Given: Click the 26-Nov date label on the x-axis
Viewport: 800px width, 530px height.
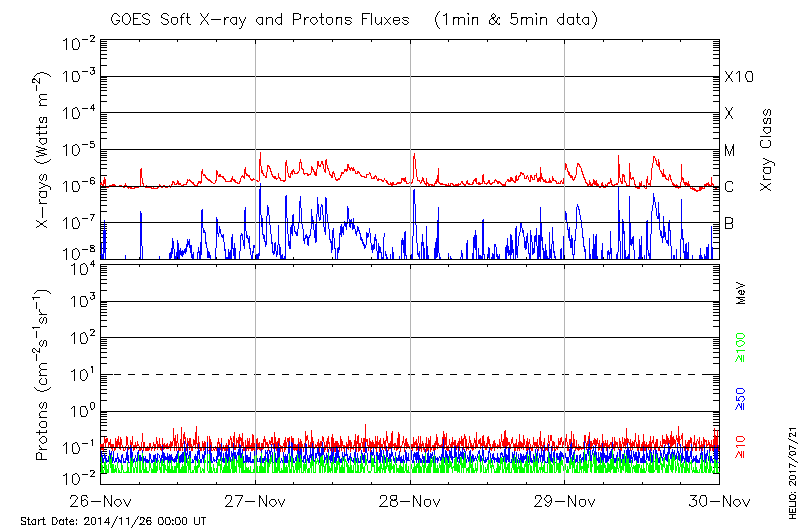Looking at the screenshot, I should (101, 502).
